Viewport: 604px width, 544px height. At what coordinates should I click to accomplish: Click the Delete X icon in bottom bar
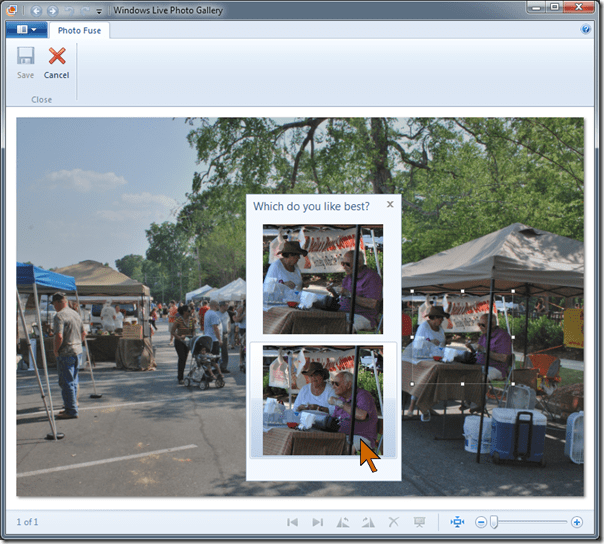coord(393,522)
